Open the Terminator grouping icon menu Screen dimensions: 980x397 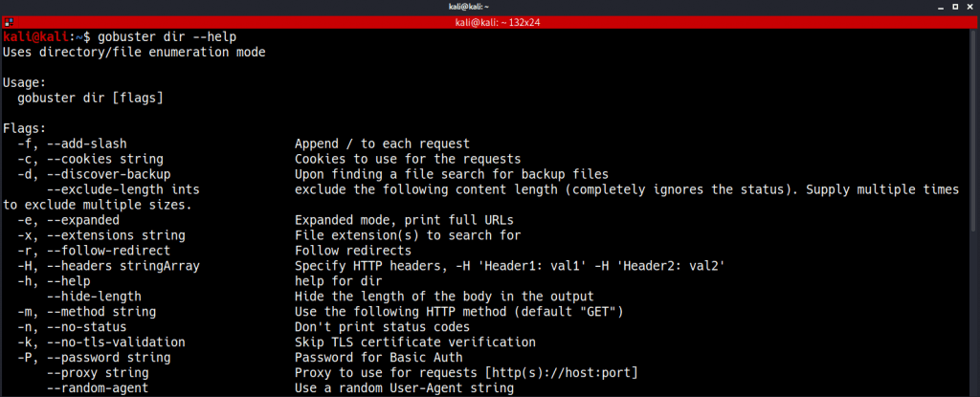8,23
